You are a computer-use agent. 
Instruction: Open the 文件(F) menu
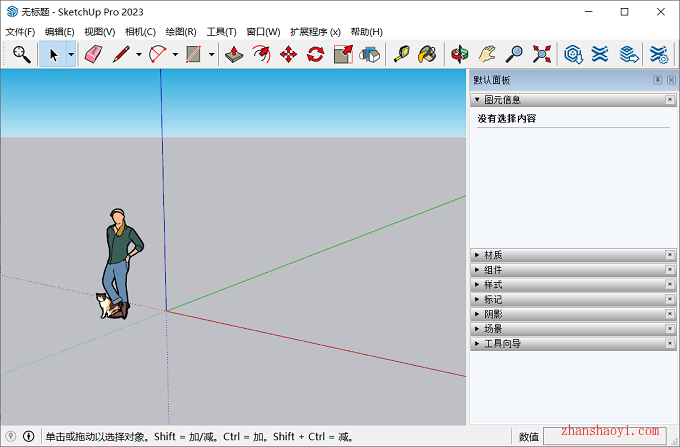coord(20,32)
